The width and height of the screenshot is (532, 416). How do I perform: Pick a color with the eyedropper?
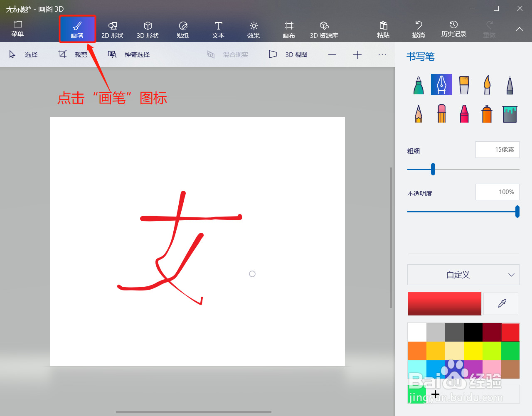[x=500, y=304]
